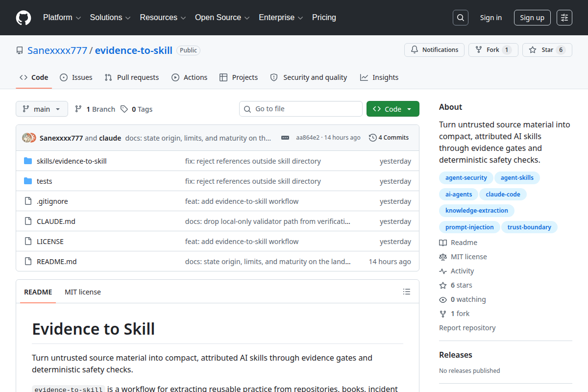This screenshot has height=392, width=588.
Task: Click the Sanexxxx777 avatar in commit row
Action: tap(26, 138)
